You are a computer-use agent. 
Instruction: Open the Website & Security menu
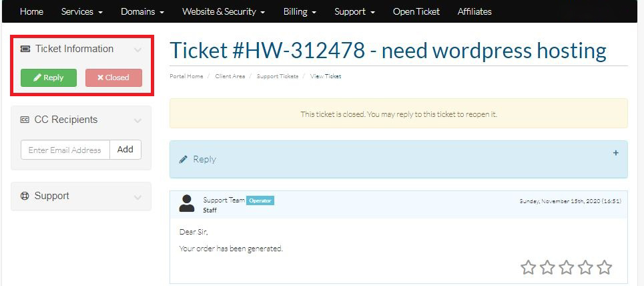coord(224,11)
